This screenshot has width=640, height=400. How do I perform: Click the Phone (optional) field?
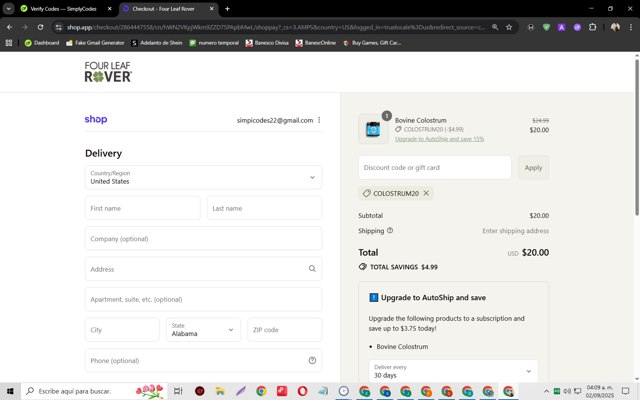pyautogui.click(x=203, y=360)
